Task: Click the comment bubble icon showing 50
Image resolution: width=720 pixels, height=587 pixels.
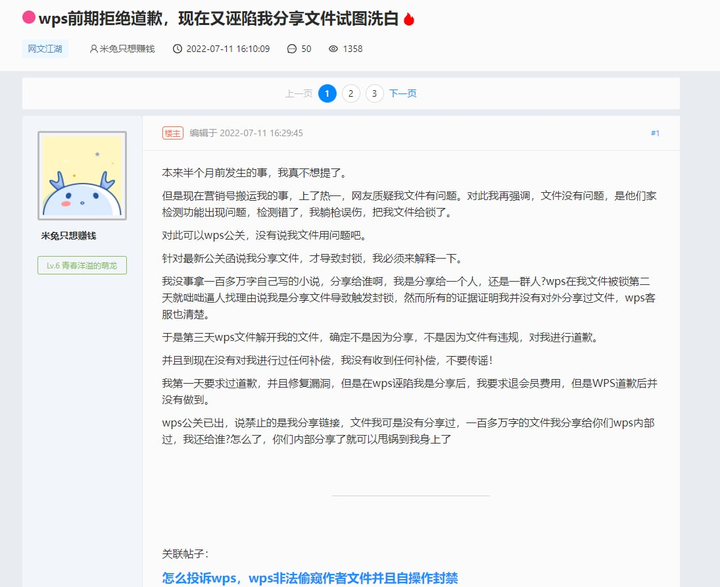Action: 292,49
